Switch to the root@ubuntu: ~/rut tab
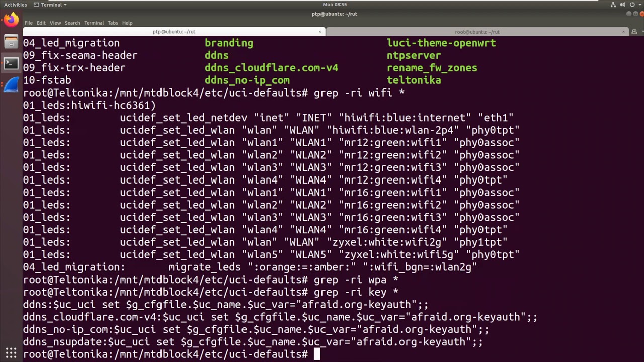 pyautogui.click(x=477, y=32)
